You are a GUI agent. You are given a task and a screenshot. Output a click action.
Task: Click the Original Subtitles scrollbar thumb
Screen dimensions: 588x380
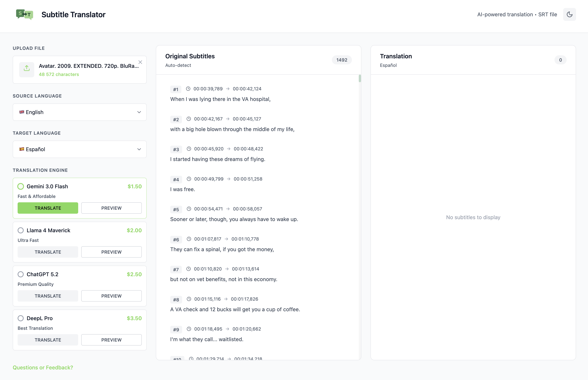pos(360,78)
